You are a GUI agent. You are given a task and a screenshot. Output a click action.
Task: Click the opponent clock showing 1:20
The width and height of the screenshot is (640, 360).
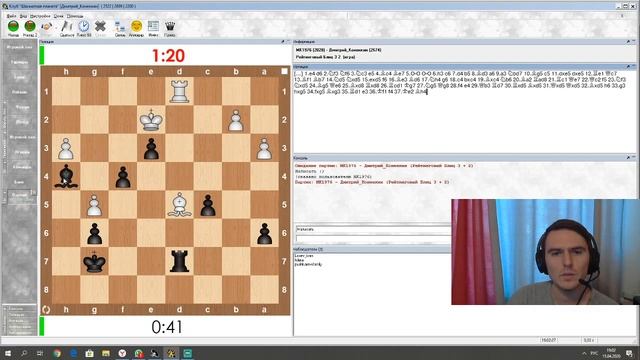click(168, 56)
